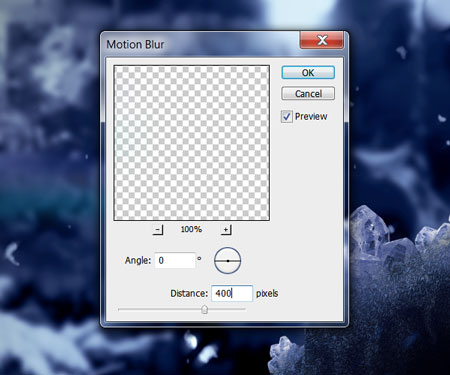The height and width of the screenshot is (375, 450).
Task: Click the angle direction dial
Action: tap(227, 261)
